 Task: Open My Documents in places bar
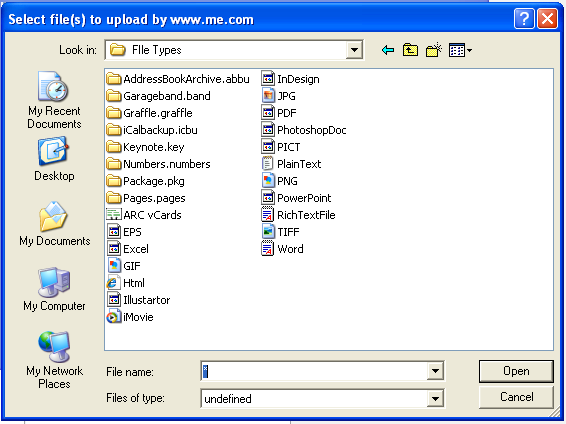(55, 224)
